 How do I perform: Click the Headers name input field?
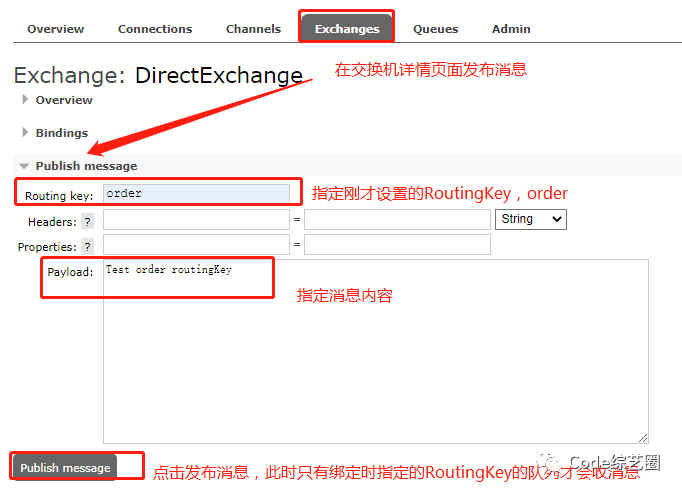point(196,219)
